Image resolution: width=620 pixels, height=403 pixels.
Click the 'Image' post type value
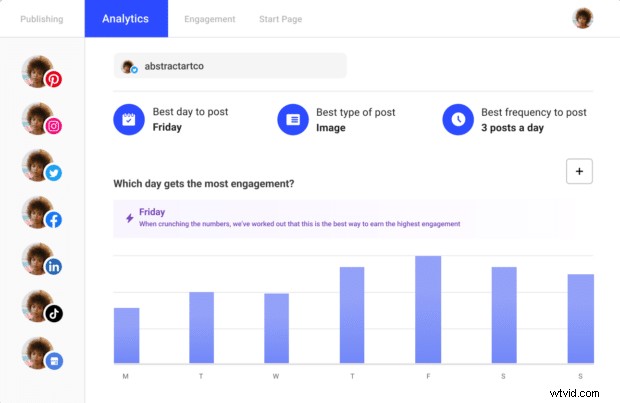point(331,128)
